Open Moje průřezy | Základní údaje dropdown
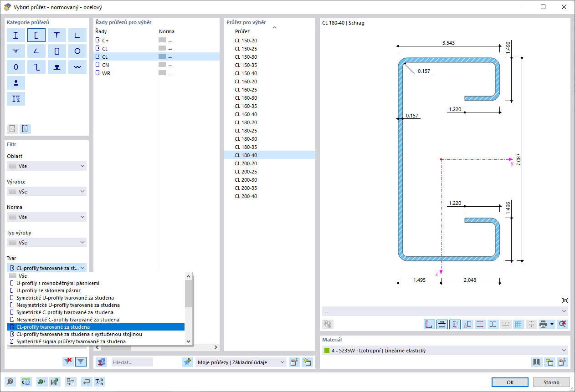575x392 pixels. [x=241, y=362]
